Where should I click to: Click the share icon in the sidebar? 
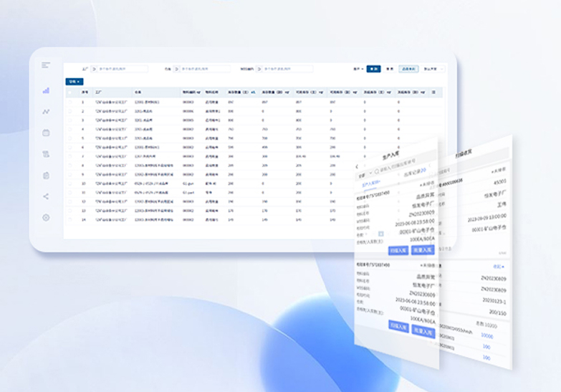(46, 196)
